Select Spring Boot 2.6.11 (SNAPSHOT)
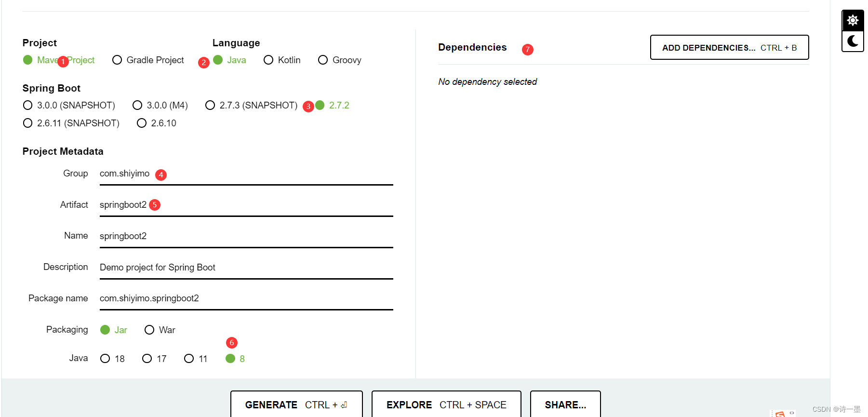The width and height of the screenshot is (868, 417). coord(71,123)
